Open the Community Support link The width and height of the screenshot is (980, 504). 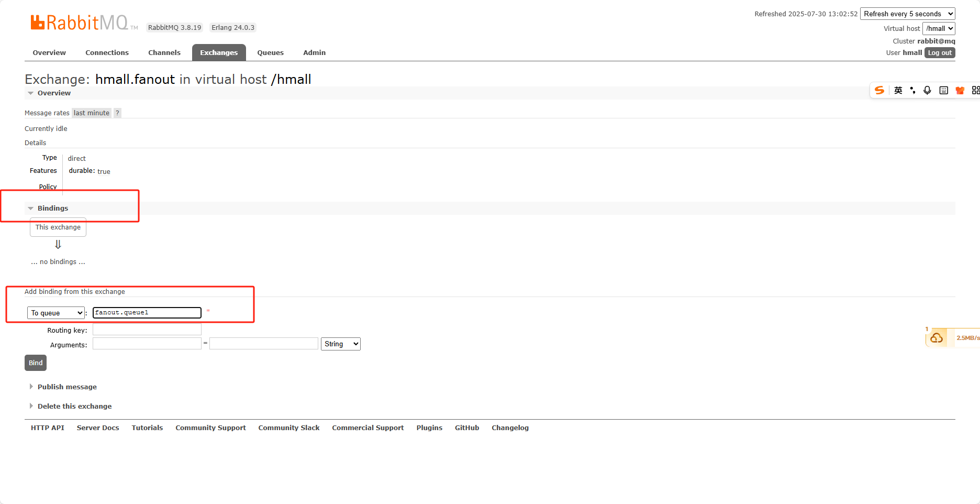coord(210,428)
